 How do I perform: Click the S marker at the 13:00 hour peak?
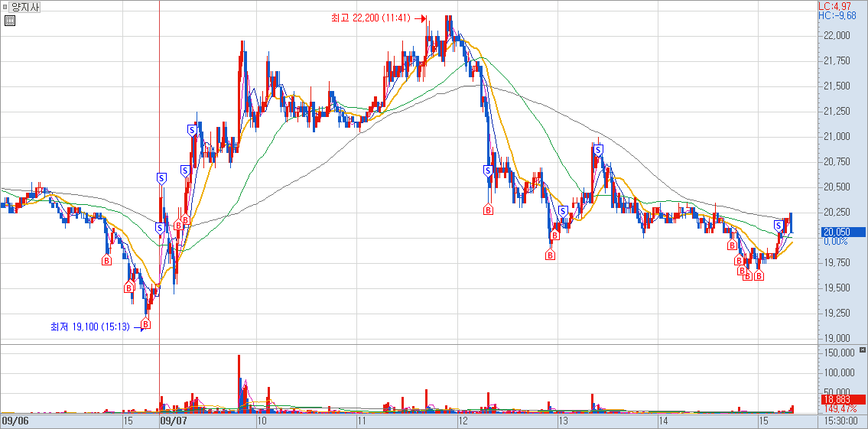(597, 151)
